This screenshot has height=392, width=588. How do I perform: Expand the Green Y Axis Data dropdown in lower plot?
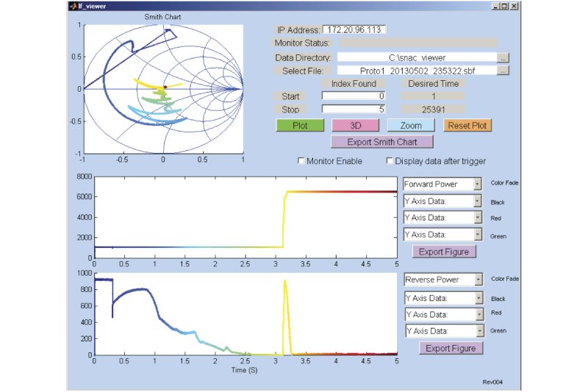(444, 331)
